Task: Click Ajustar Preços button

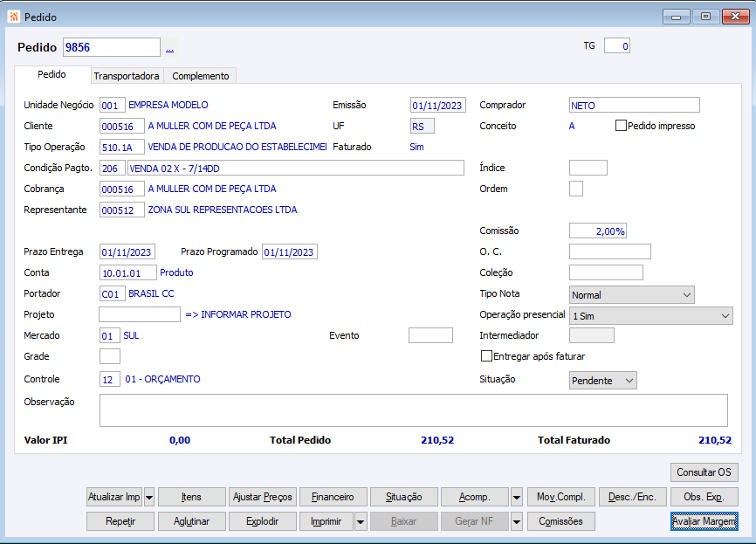Action: click(x=262, y=497)
